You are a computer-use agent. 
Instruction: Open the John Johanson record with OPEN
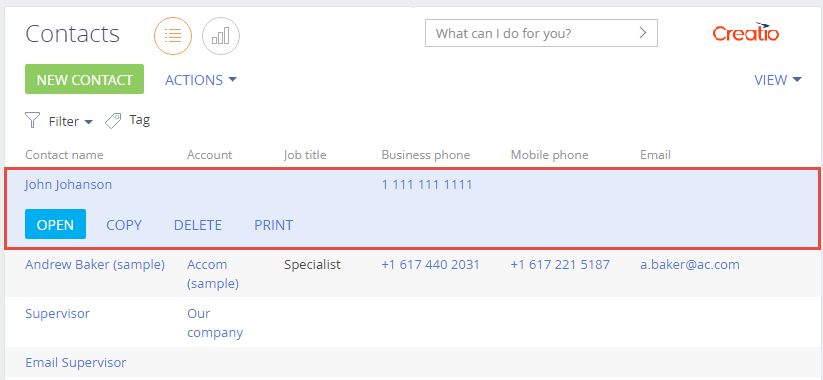[55, 225]
